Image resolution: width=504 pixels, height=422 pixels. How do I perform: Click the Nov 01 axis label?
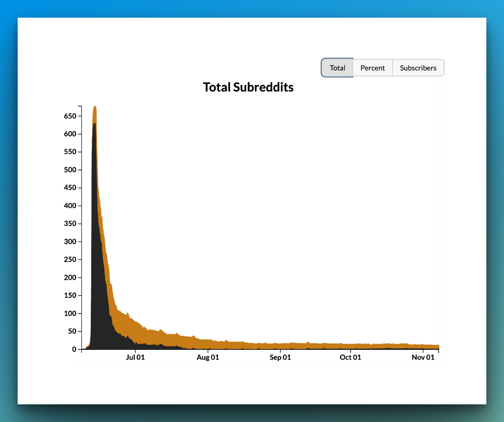(x=423, y=357)
